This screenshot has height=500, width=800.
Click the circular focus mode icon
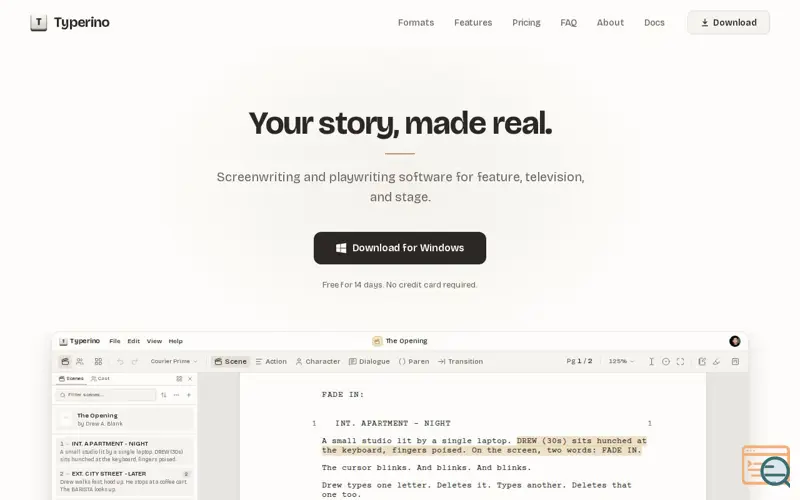tap(666, 361)
